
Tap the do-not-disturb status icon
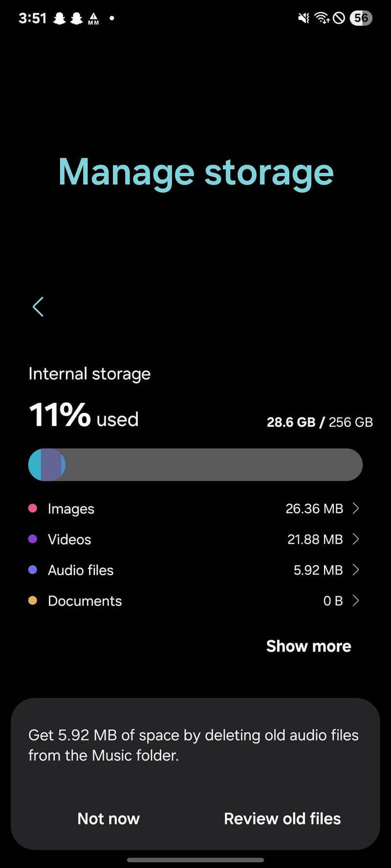click(x=339, y=18)
